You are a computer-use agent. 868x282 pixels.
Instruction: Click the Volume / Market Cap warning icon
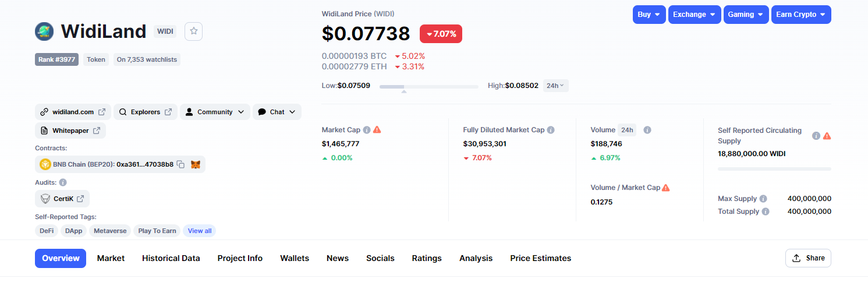click(x=666, y=188)
